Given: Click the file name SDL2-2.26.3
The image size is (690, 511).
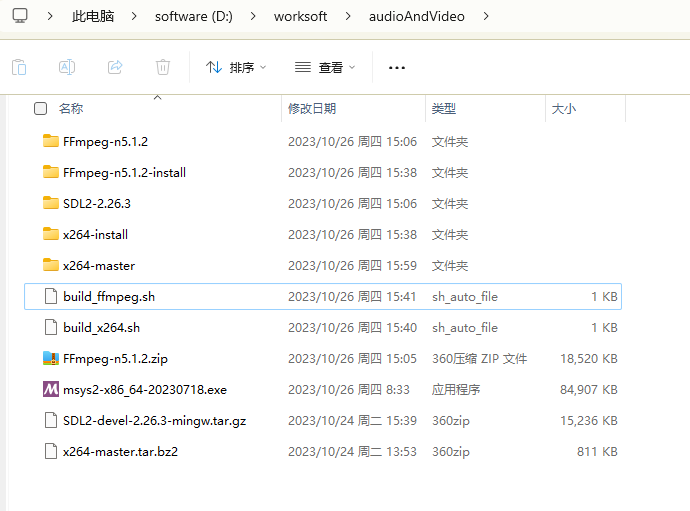Looking at the screenshot, I should [97, 204].
